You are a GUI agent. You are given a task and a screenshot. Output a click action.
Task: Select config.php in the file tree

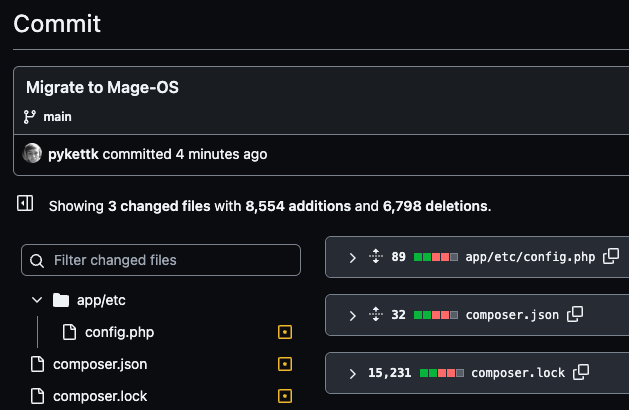(119, 332)
